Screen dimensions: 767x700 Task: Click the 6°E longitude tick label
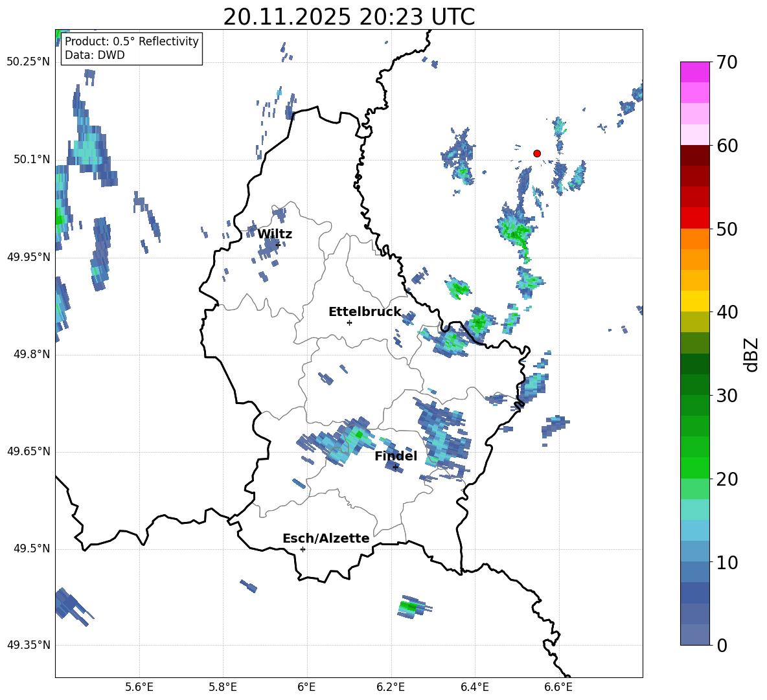click(307, 687)
